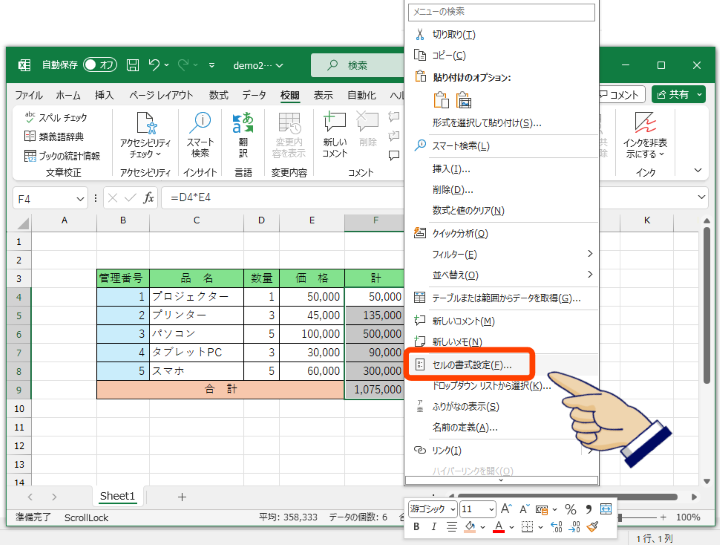Apply percent style in mini toolbar

click(570, 509)
